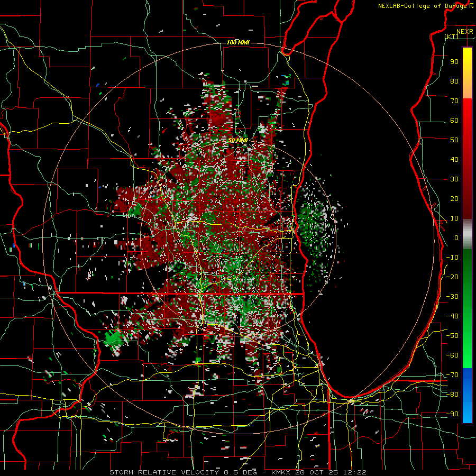Click the -40 scale label
Viewport: 476px width, 476px height.
pos(452,316)
